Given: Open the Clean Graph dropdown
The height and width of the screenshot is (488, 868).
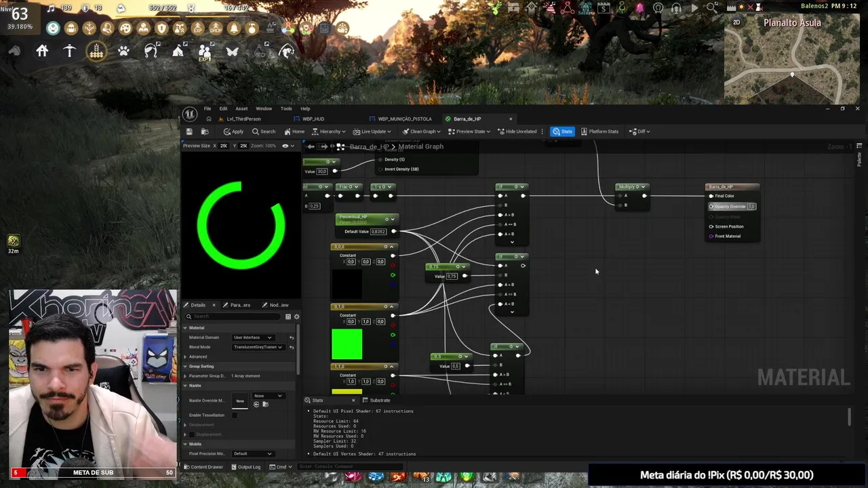Looking at the screenshot, I should tap(421, 131).
